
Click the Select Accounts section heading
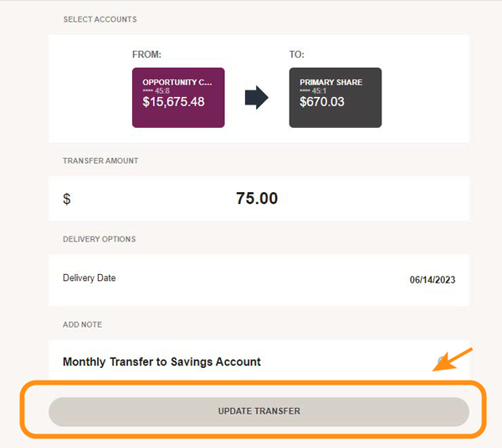coord(100,19)
